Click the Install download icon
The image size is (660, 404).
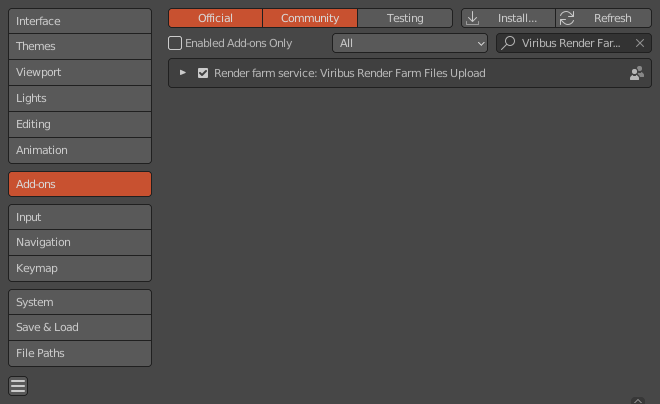tap(473, 18)
